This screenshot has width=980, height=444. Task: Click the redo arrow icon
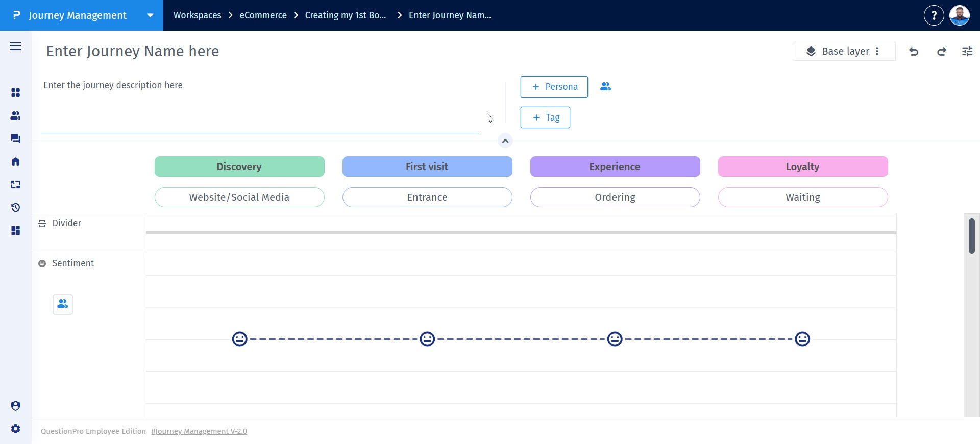tap(942, 51)
